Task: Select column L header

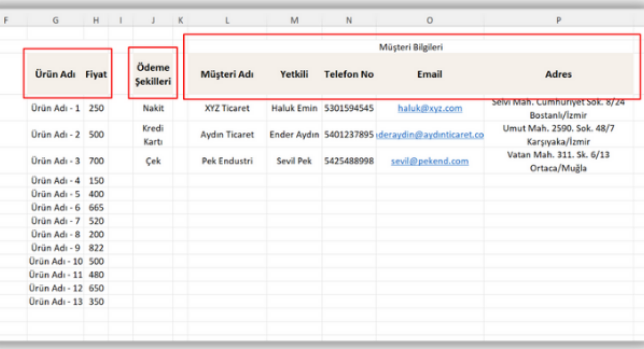Action: tap(227, 20)
